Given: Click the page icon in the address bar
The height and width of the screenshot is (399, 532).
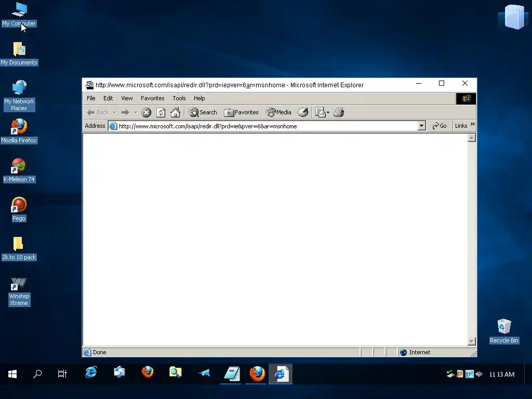Looking at the screenshot, I should click(113, 126).
